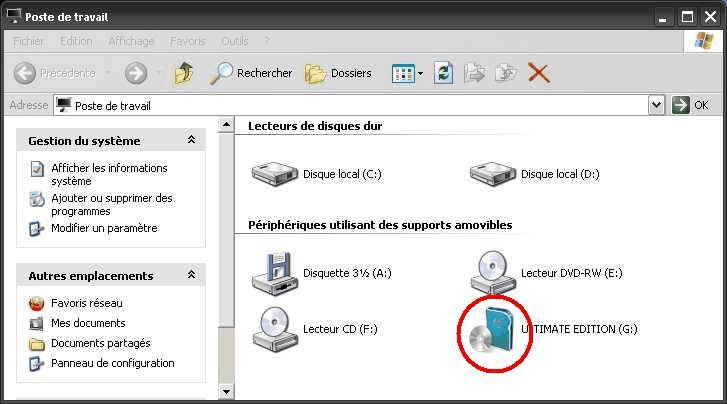This screenshot has height=404, width=727.
Task: Click Afficher les informations système link
Action: click(x=109, y=174)
